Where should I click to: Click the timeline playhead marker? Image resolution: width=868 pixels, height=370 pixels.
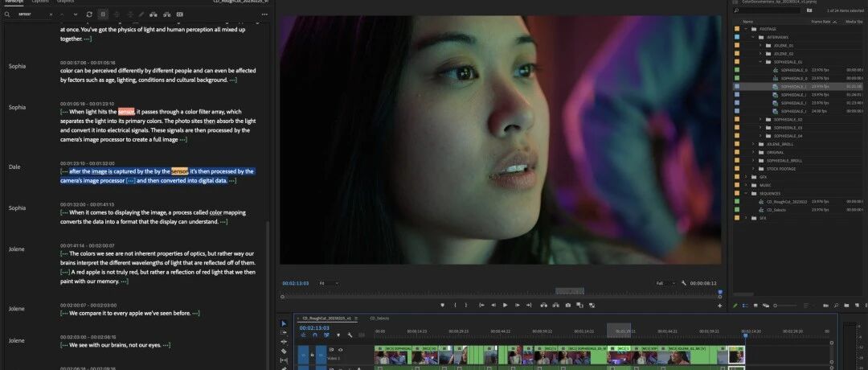coord(744,335)
